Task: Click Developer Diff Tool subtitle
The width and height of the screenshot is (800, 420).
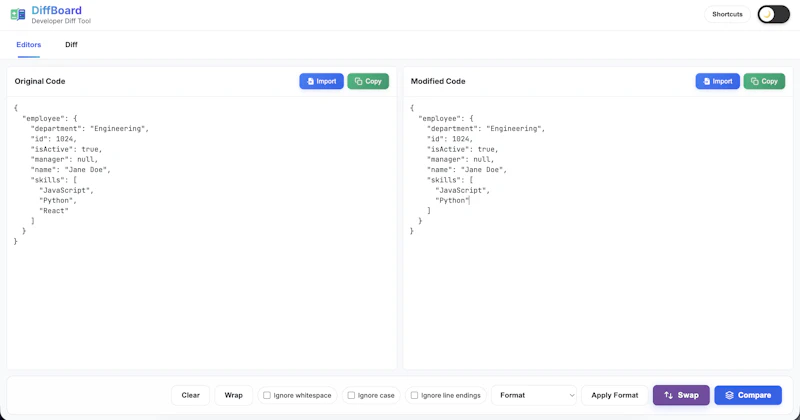Action: click(61, 21)
